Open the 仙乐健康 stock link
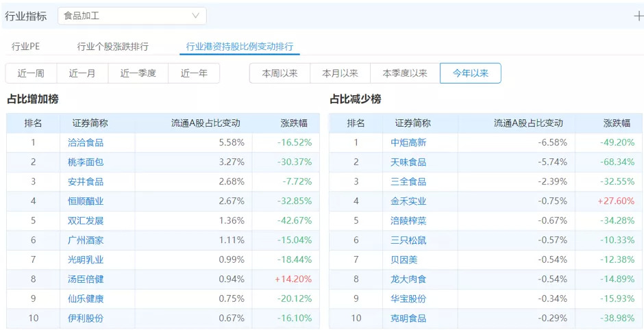 pyautogui.click(x=86, y=299)
